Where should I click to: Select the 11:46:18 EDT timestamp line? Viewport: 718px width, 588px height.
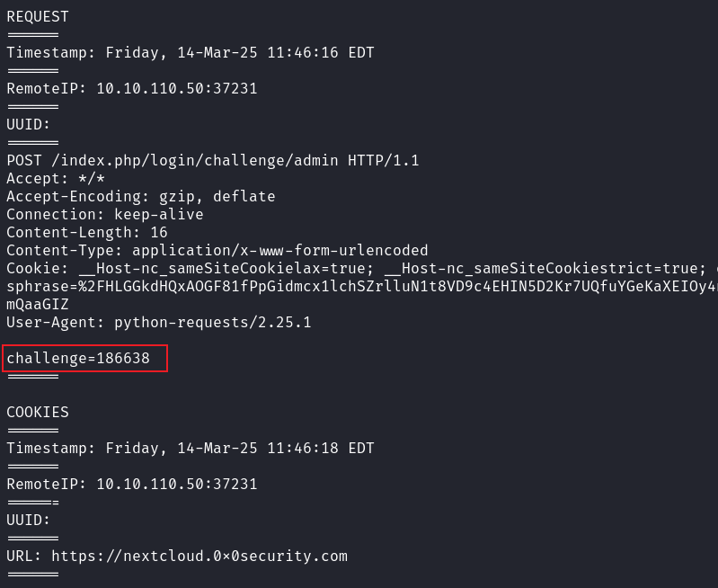(x=190, y=448)
